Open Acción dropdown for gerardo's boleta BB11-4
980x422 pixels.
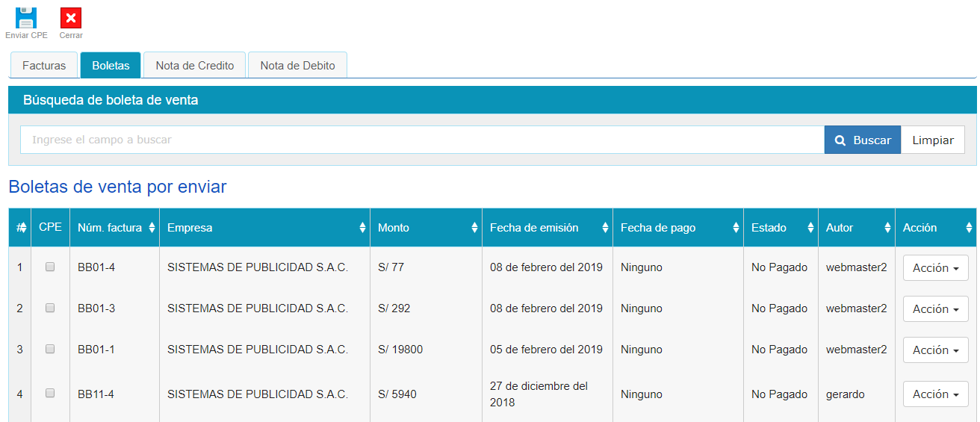tap(935, 394)
